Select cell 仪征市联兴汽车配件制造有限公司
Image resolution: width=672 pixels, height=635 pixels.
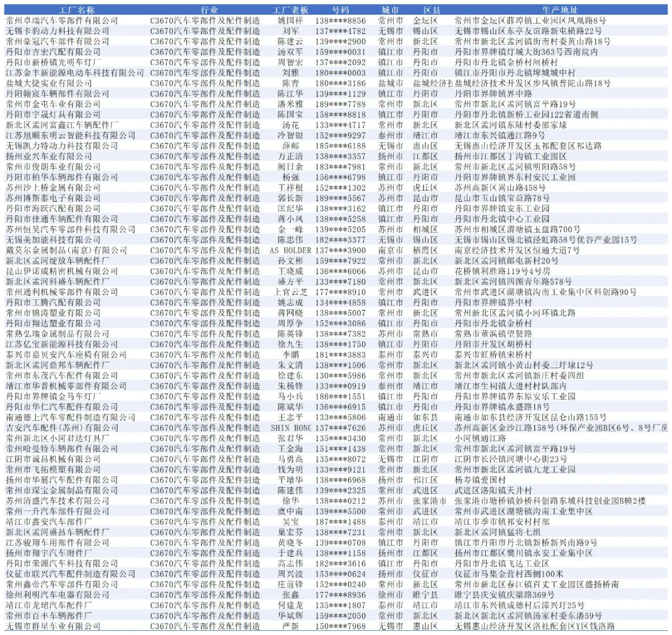(x=71, y=574)
